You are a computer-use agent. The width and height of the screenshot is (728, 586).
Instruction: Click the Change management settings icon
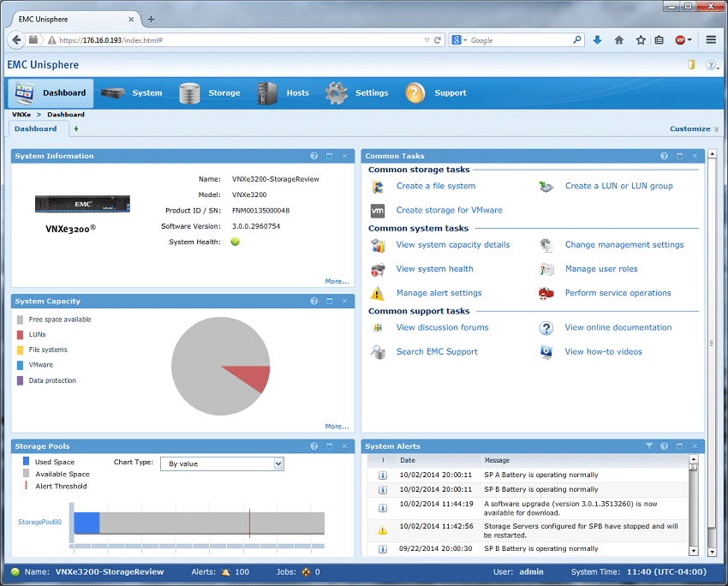pos(546,245)
